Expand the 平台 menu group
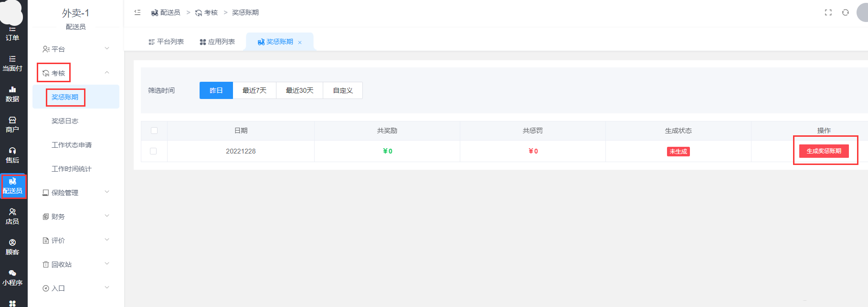 pyautogui.click(x=76, y=49)
